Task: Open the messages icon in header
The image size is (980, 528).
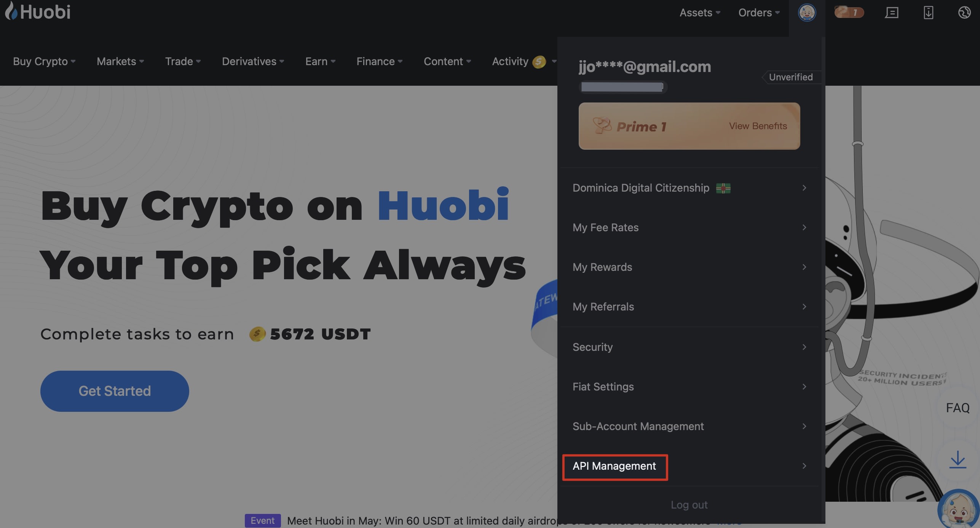Action: point(892,13)
